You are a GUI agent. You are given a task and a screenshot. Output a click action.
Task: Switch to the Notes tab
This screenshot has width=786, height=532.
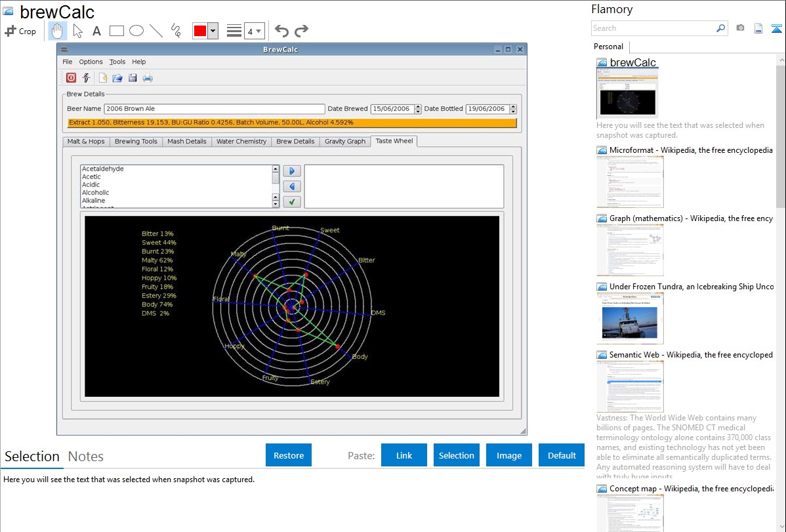[86, 457]
